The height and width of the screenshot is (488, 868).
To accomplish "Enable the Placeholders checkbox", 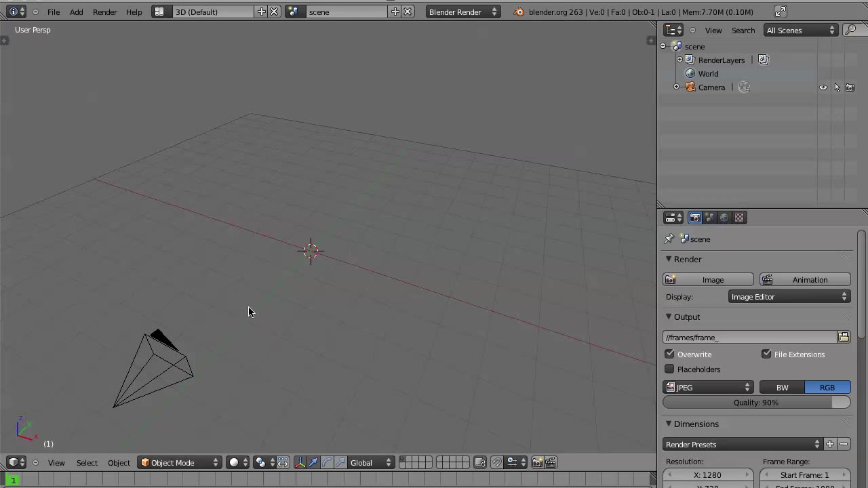I will pos(669,369).
